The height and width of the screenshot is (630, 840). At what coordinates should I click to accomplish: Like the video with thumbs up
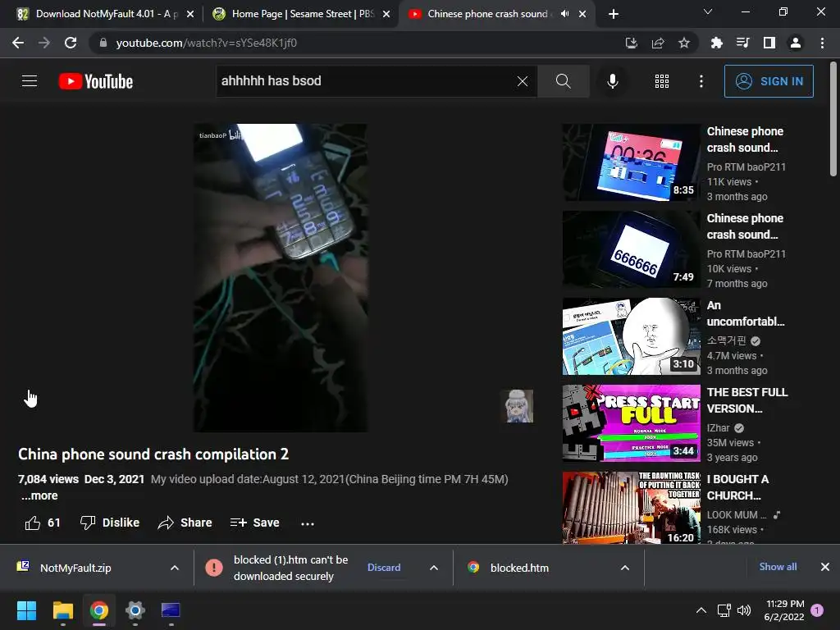coord(43,523)
